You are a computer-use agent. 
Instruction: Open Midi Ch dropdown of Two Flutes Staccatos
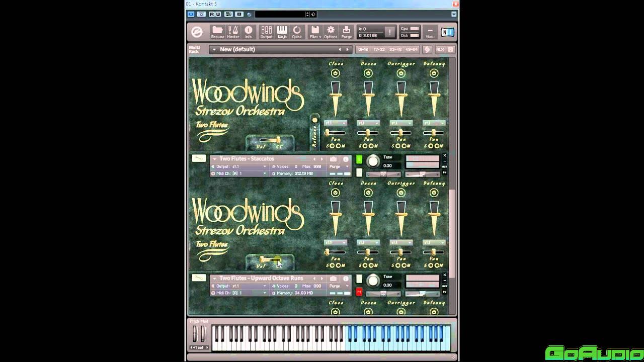click(239, 173)
